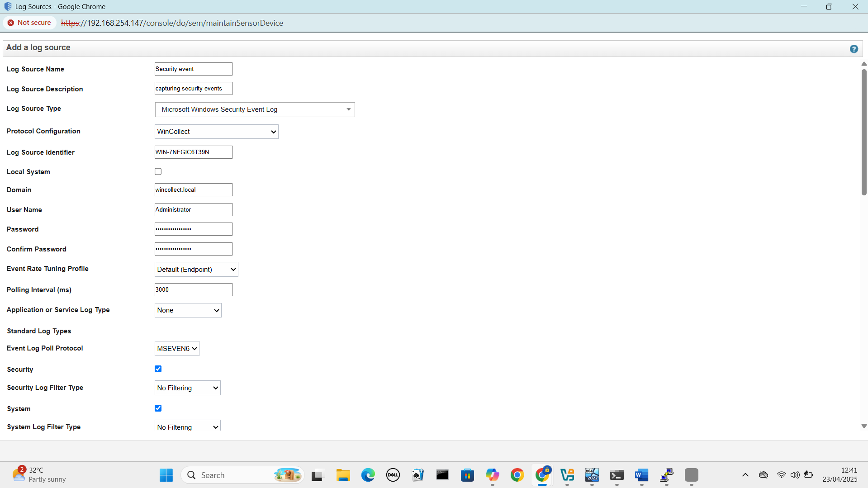Open Security Log Filter Type dropdown
Screen dimensions: 868x488
pyautogui.click(x=187, y=388)
